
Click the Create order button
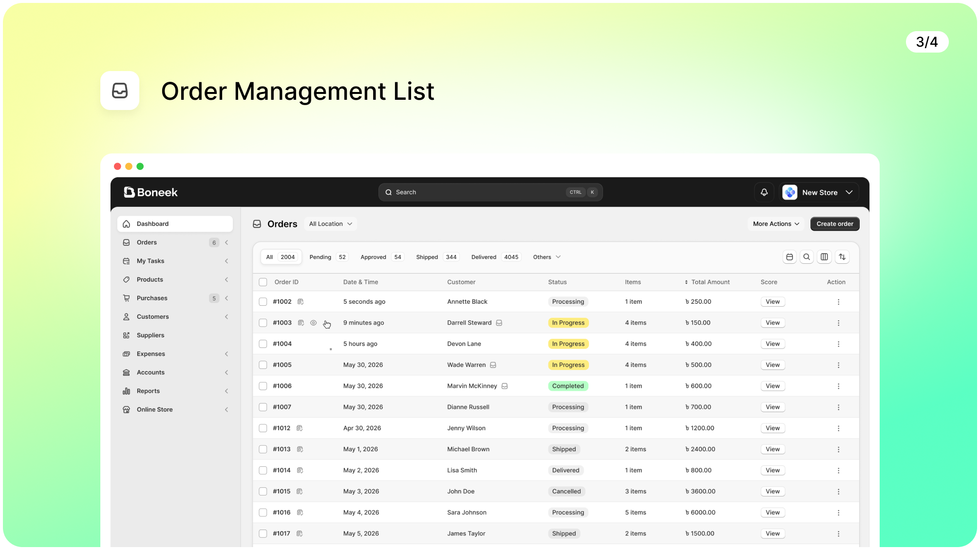pyautogui.click(x=834, y=224)
